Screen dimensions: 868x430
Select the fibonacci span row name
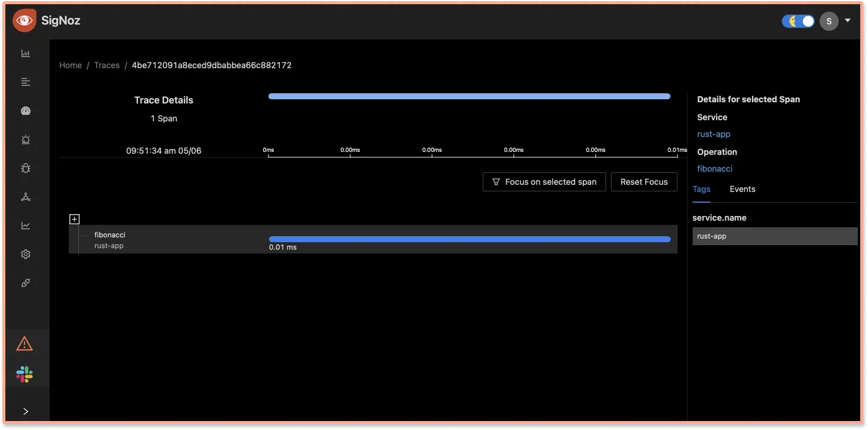110,235
